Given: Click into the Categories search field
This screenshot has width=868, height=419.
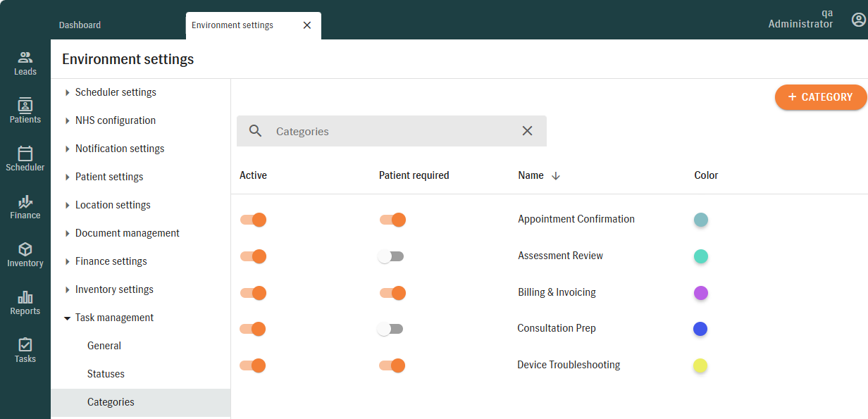Looking at the screenshot, I should click(x=391, y=132).
